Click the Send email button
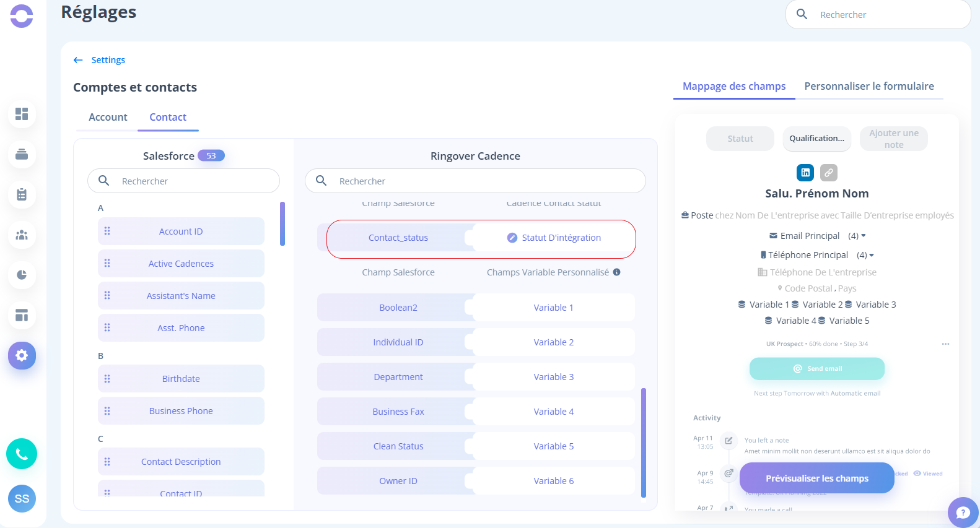 pyautogui.click(x=817, y=368)
